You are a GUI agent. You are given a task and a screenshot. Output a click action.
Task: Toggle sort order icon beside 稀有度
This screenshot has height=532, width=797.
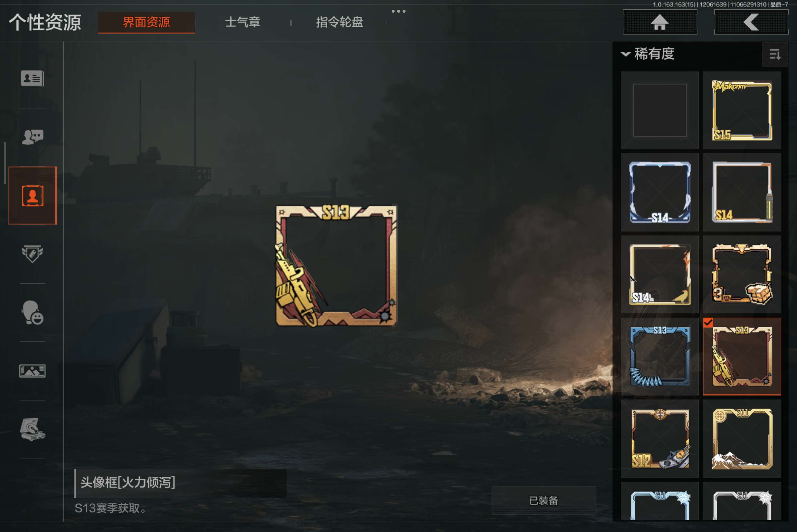(x=775, y=54)
